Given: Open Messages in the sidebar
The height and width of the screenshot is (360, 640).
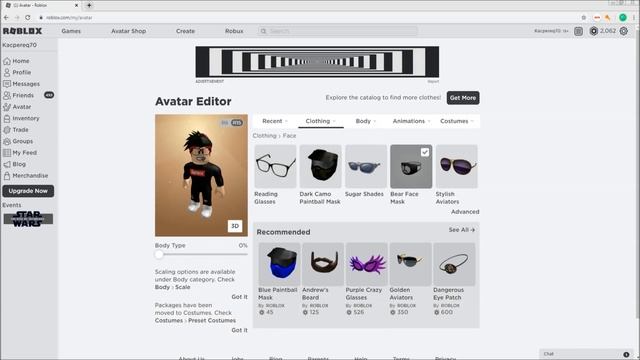Looking at the screenshot, I should click(22, 84).
